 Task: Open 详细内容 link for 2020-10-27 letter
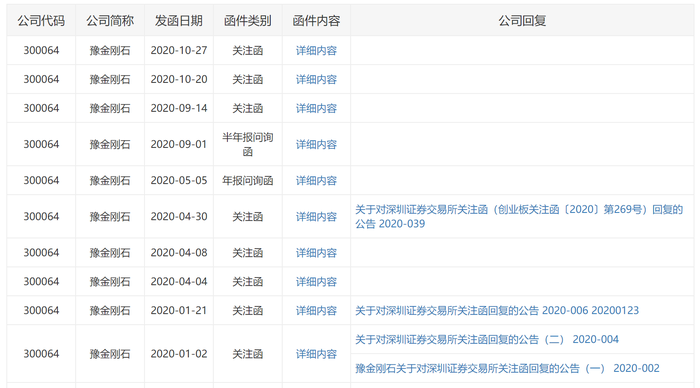(316, 50)
